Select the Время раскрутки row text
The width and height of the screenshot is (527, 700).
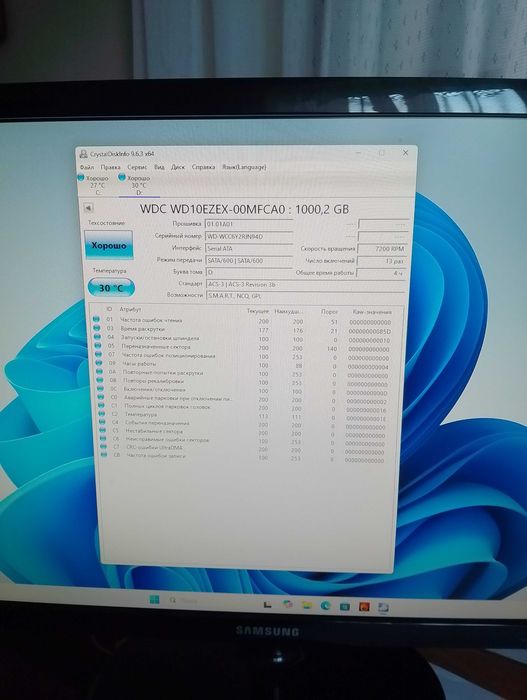pyautogui.click(x=142, y=329)
